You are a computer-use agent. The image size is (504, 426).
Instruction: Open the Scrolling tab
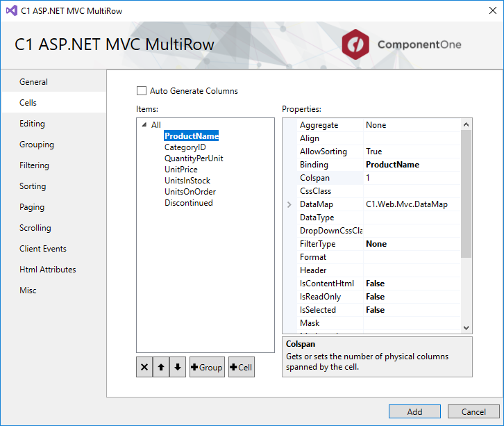[53, 228]
